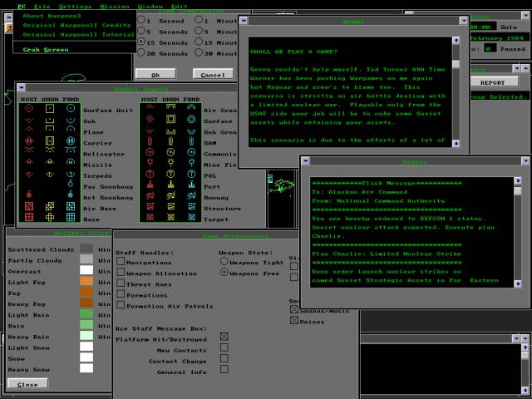This screenshot has height=399, width=532.
Task: Select Original HarpoonII Credits entry
Action: pos(76,25)
